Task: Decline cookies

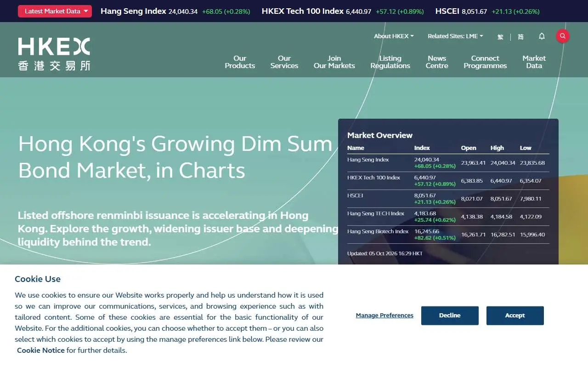Action: pyautogui.click(x=450, y=316)
